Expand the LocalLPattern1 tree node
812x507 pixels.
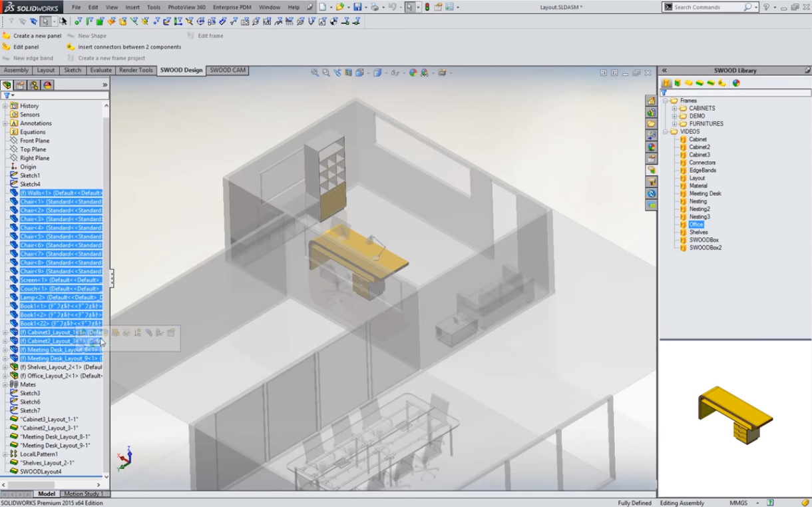(5, 454)
